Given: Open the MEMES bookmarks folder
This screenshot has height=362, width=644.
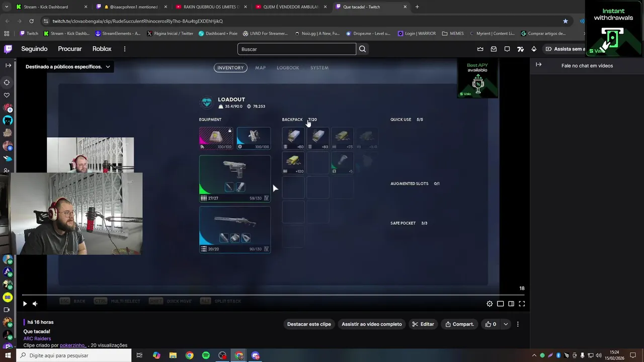Looking at the screenshot, I should point(453,34).
